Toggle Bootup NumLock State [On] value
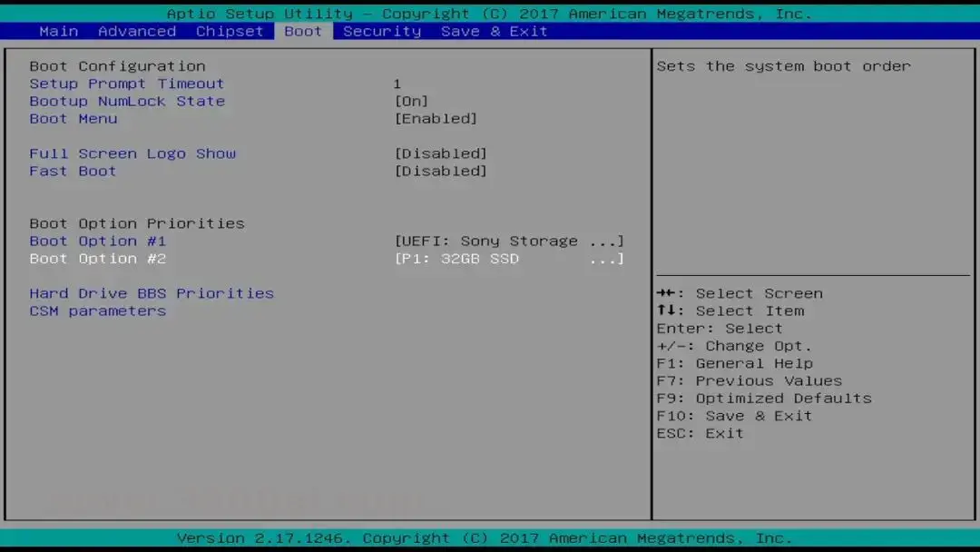Screen dimensions: 980x552 [411, 101]
